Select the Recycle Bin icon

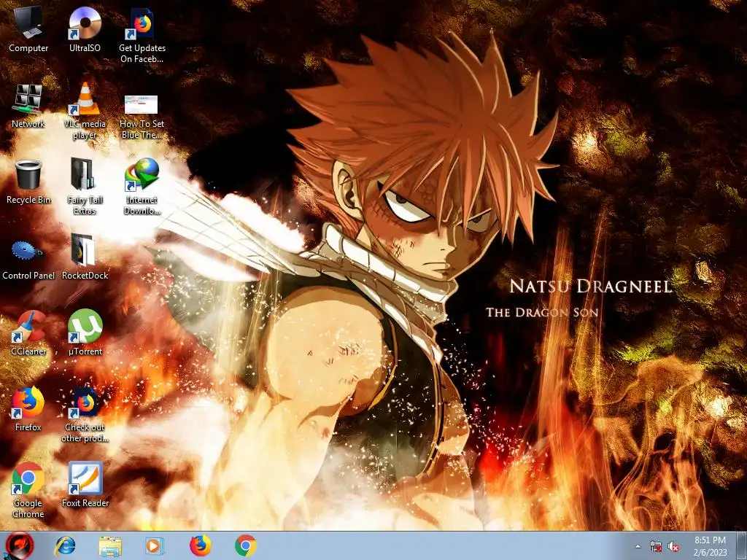click(x=28, y=182)
